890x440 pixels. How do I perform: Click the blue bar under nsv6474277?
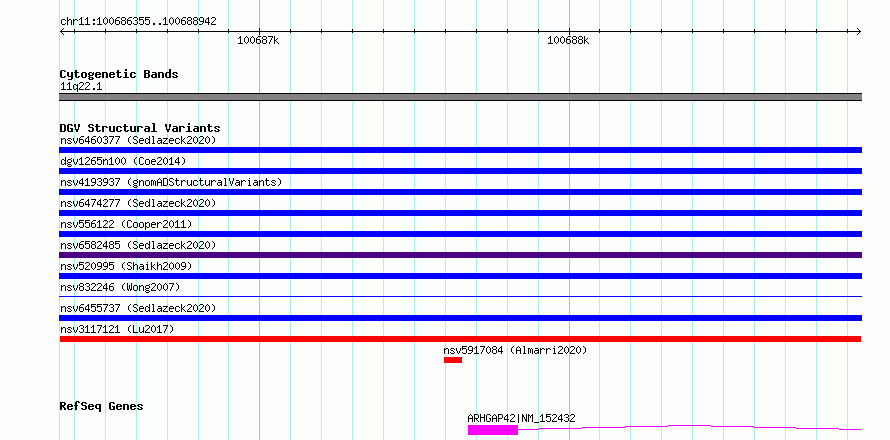tap(460, 213)
